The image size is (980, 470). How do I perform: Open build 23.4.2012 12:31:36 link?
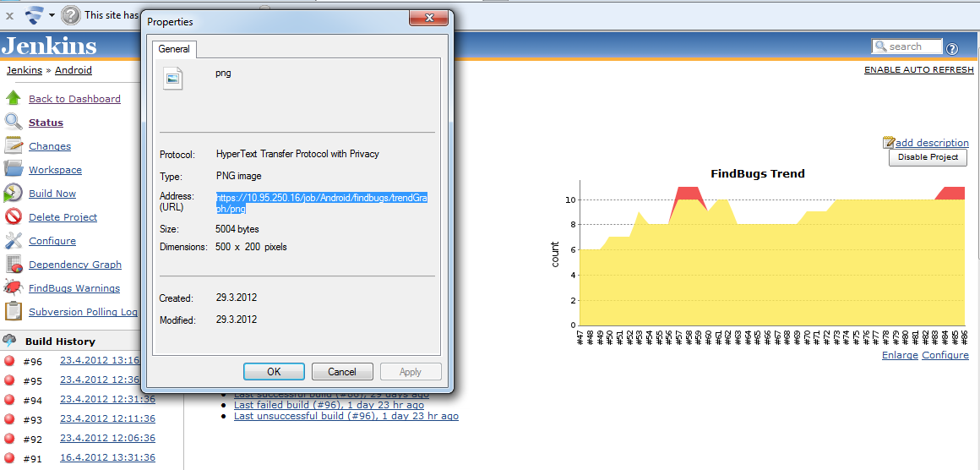pos(107,399)
